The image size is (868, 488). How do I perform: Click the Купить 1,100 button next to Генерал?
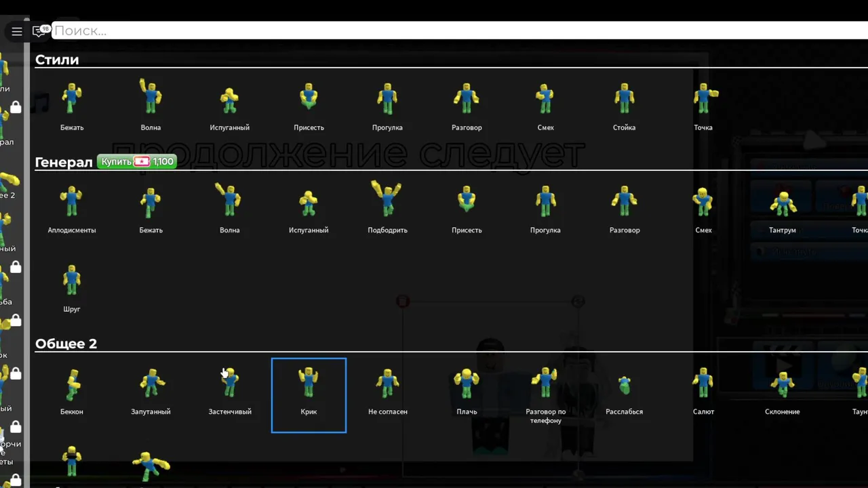coord(137,161)
